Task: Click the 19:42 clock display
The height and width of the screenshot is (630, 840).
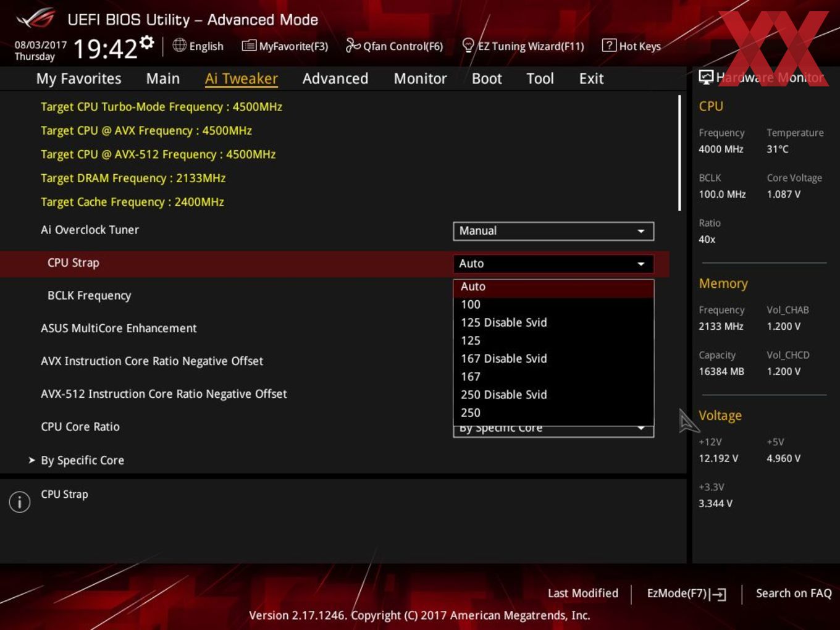Action: click(105, 48)
